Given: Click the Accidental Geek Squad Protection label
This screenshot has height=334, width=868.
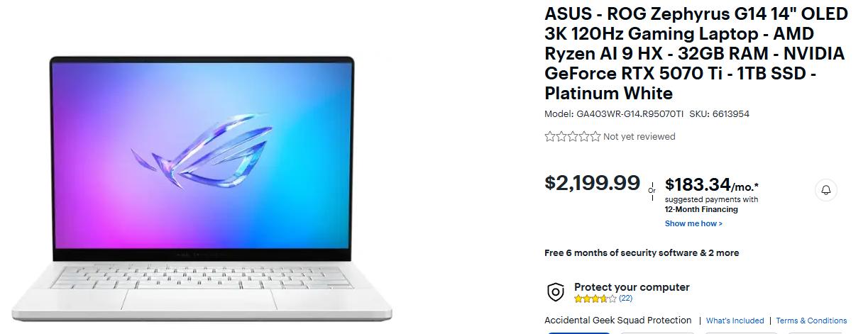Looking at the screenshot, I should [x=617, y=321].
